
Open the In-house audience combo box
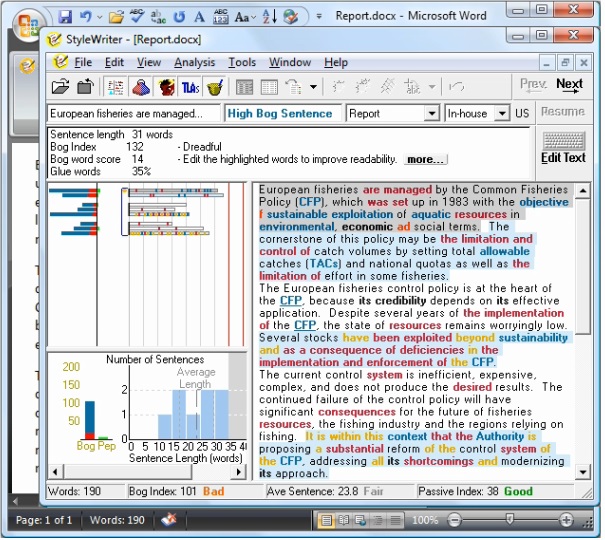[502, 113]
